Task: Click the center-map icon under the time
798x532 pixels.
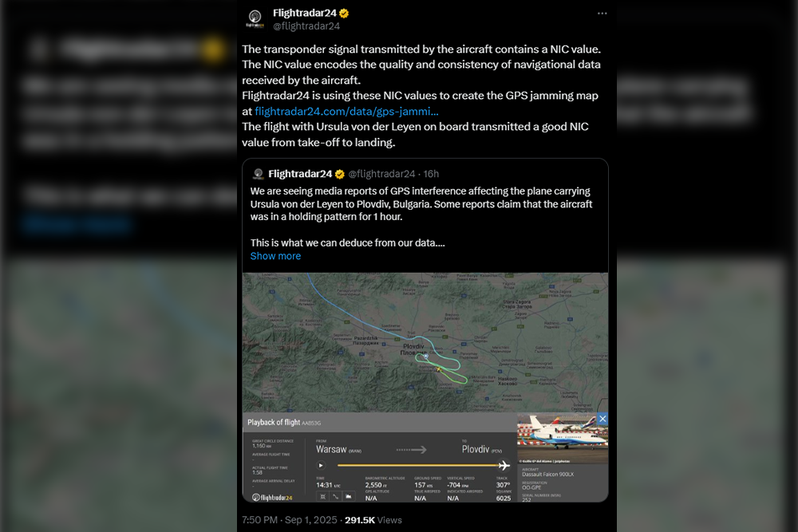Action: (322, 496)
